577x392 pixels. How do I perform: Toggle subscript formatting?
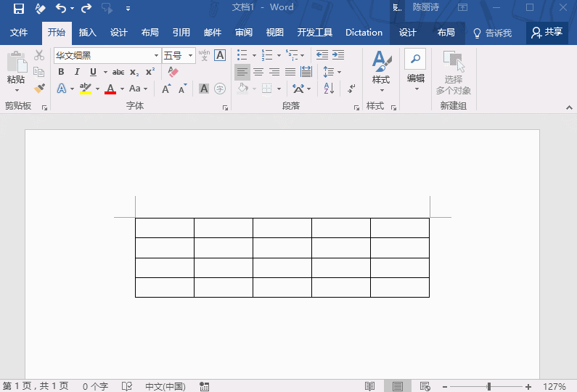pyautogui.click(x=134, y=72)
